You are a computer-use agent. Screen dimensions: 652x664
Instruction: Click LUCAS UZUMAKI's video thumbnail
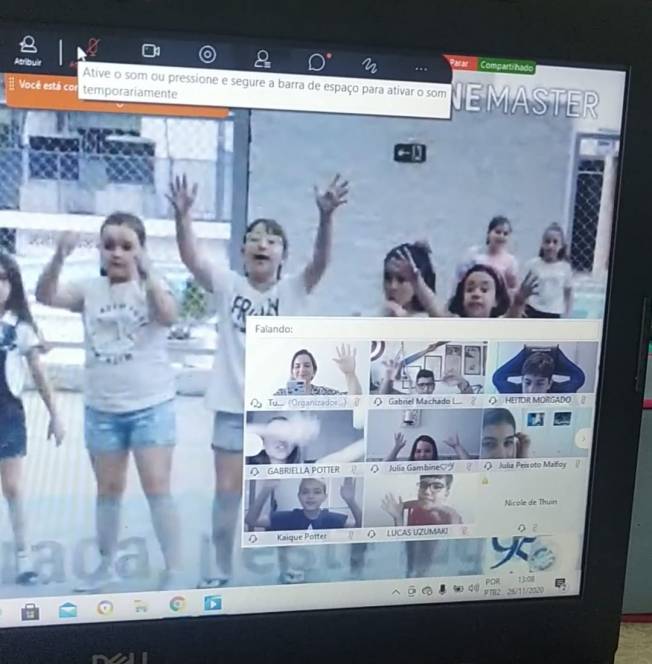[x=424, y=502]
